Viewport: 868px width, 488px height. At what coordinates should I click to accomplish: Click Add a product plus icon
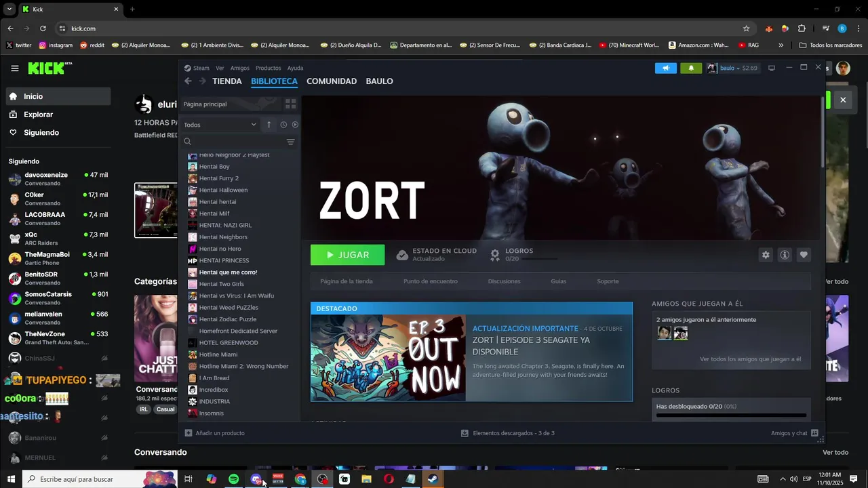(189, 433)
